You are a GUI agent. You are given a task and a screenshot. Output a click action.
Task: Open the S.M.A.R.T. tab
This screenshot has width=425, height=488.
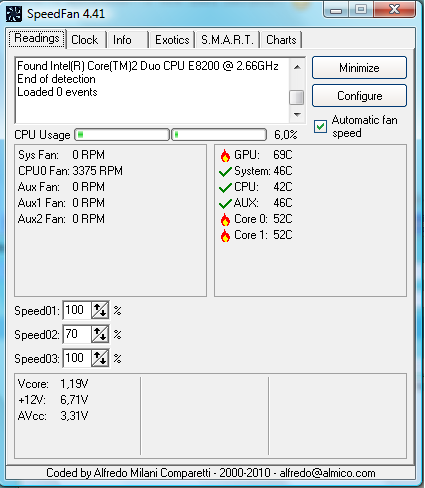pyautogui.click(x=227, y=40)
